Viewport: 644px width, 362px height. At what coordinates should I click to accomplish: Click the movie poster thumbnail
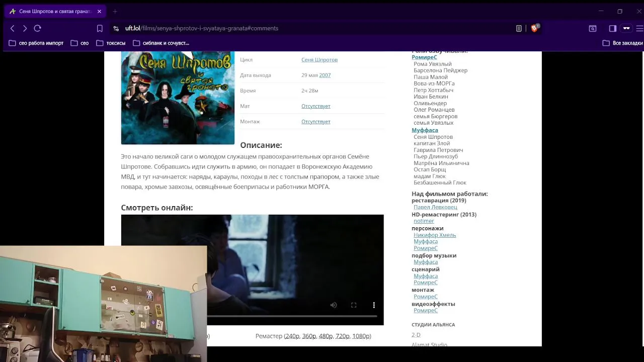click(178, 98)
